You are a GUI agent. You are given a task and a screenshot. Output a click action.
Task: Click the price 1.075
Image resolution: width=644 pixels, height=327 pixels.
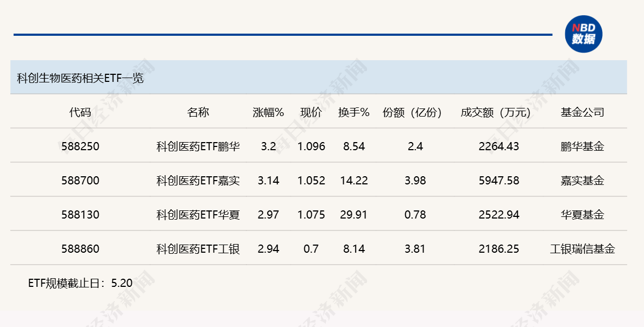tap(311, 215)
